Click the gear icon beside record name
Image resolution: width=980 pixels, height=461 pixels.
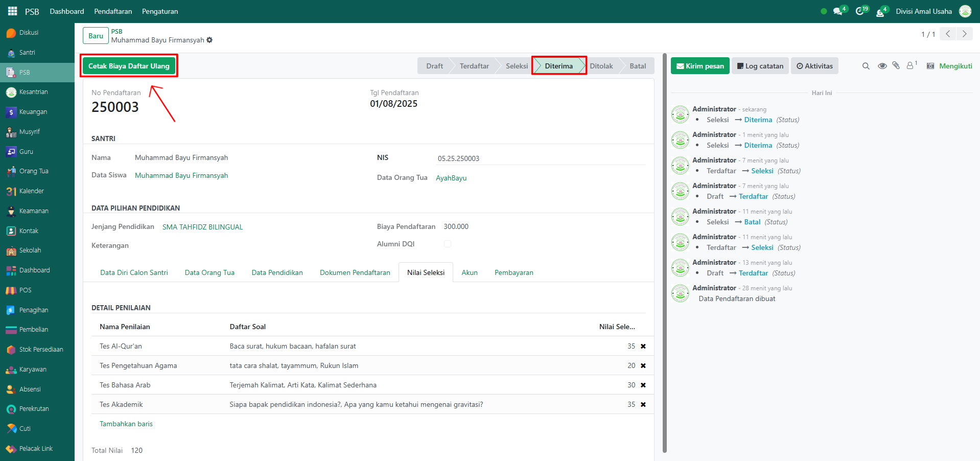209,40
